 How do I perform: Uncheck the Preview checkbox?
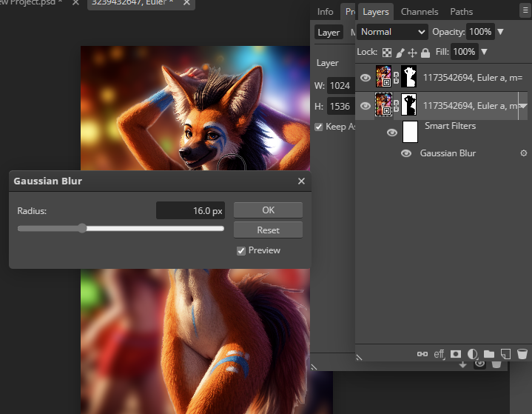point(241,251)
